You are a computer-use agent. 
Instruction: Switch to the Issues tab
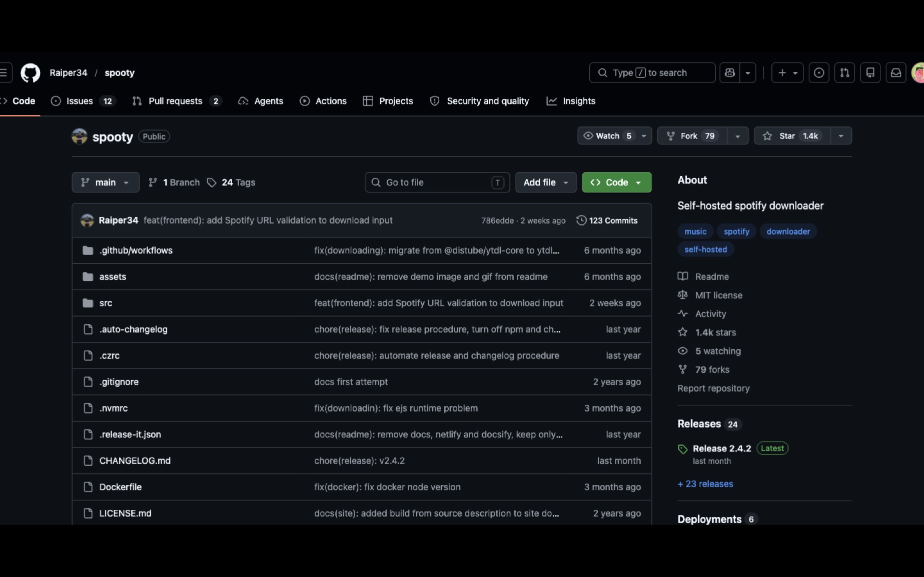pyautogui.click(x=83, y=101)
